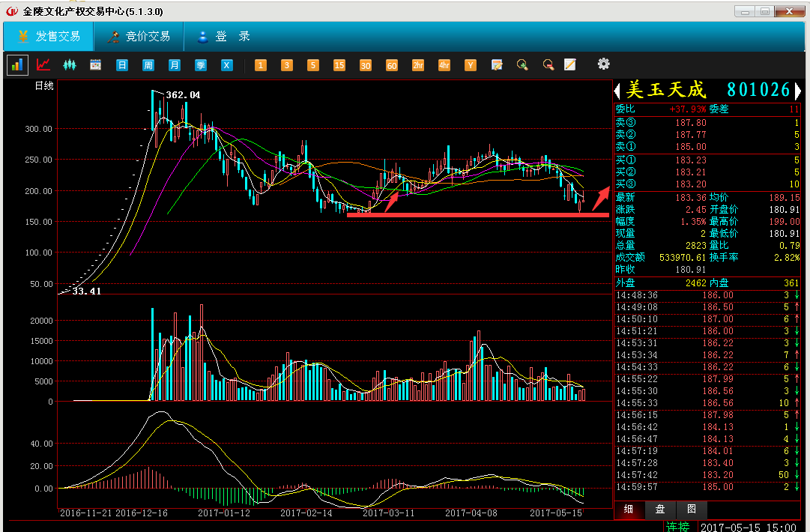810x532 pixels.
Task: Click the 日线 chart period label
Action: (44, 85)
